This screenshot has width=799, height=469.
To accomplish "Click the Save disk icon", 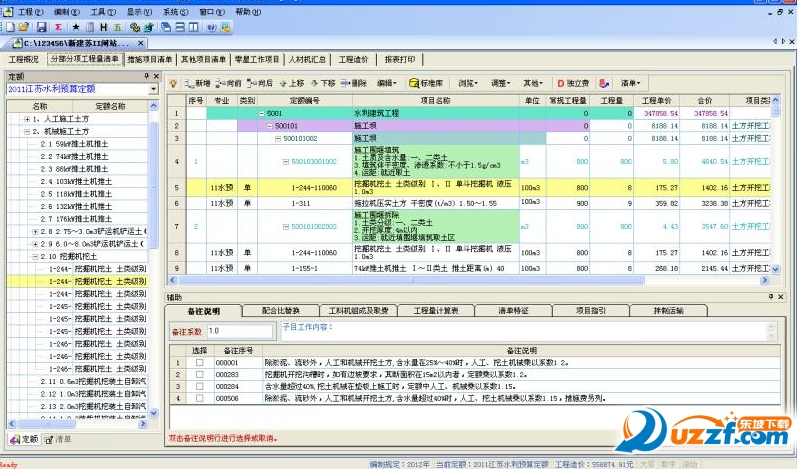I will (41, 27).
